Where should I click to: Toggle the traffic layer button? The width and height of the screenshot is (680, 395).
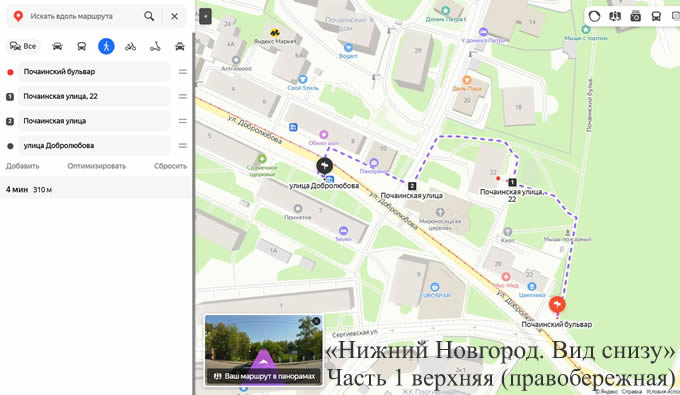595,16
